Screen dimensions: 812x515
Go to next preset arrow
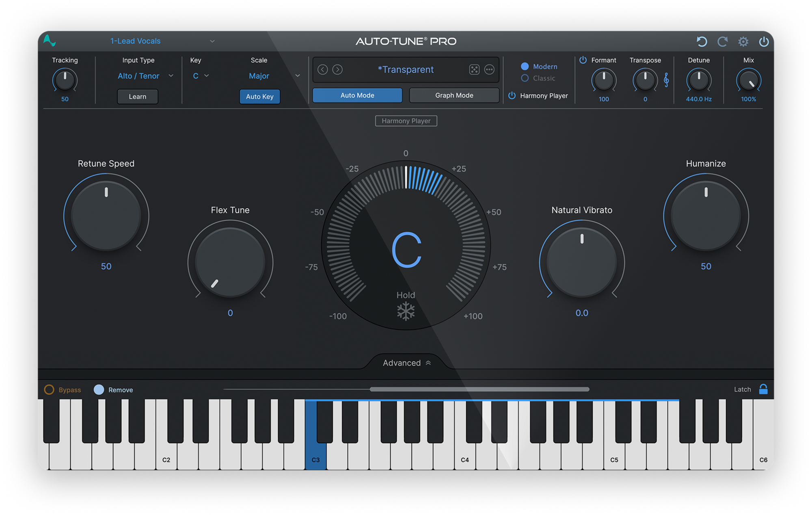[x=337, y=69]
